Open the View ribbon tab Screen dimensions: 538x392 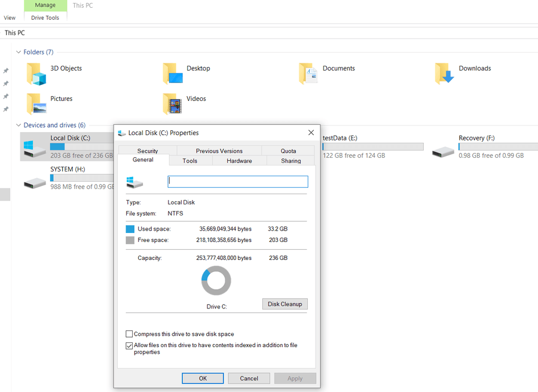tap(10, 17)
